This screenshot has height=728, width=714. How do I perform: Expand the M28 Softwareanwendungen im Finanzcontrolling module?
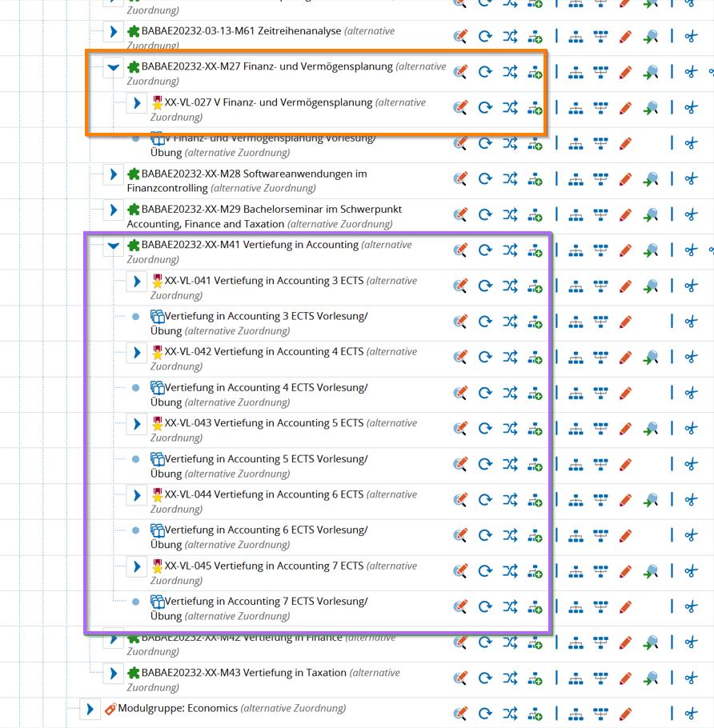[x=114, y=174]
